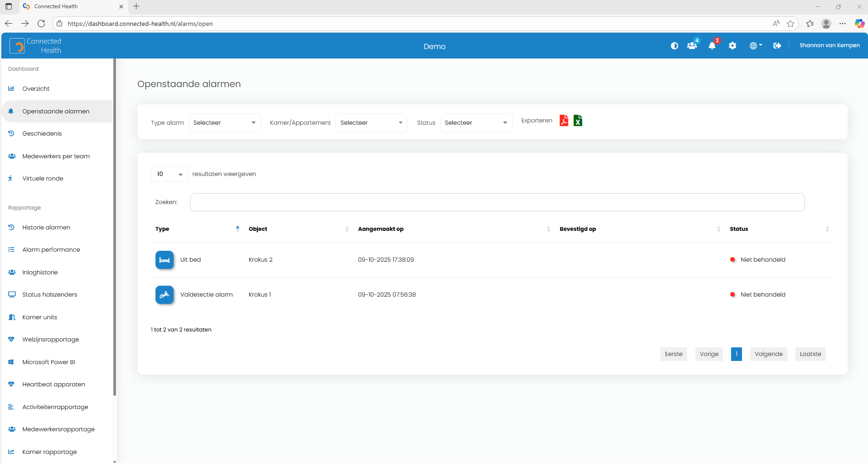
Task: Change results per page dropdown
Action: [x=169, y=174]
